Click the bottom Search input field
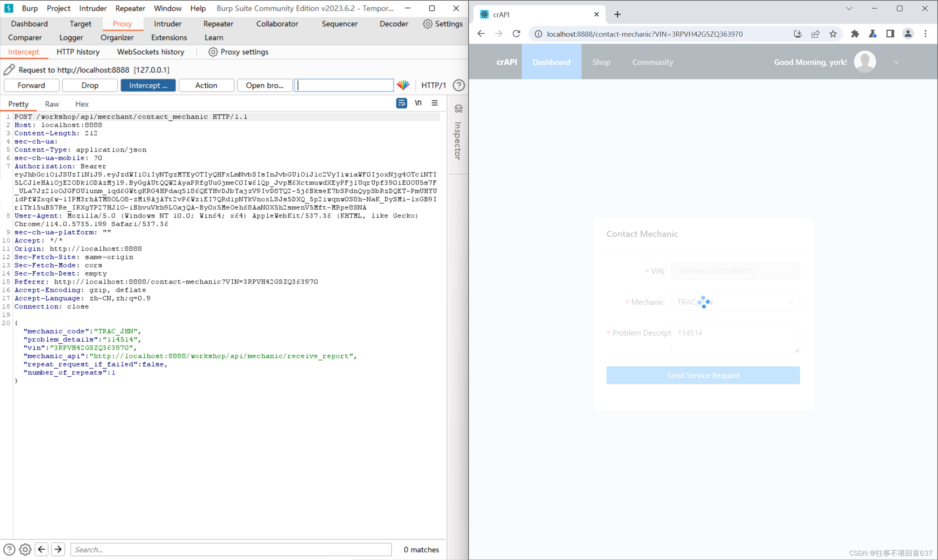 (x=231, y=549)
